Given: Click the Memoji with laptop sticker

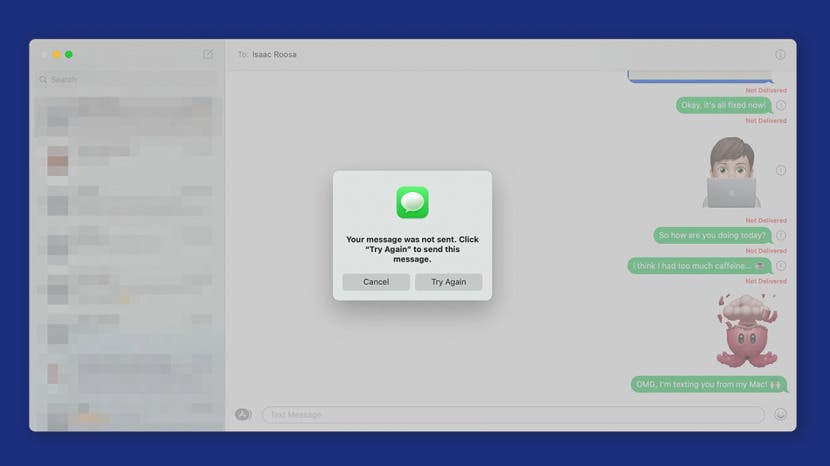Looking at the screenshot, I should (732, 172).
